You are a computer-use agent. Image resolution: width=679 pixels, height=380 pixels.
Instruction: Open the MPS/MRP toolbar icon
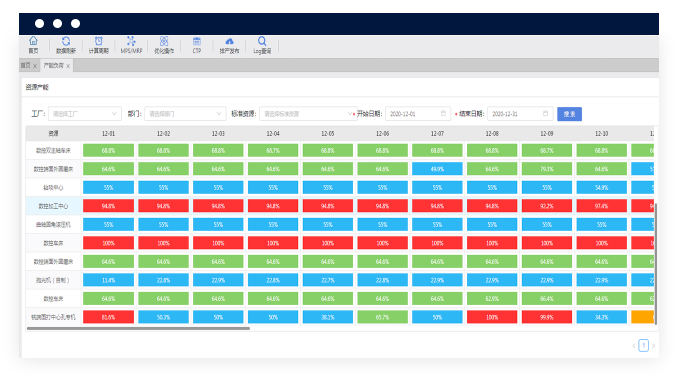131,41
